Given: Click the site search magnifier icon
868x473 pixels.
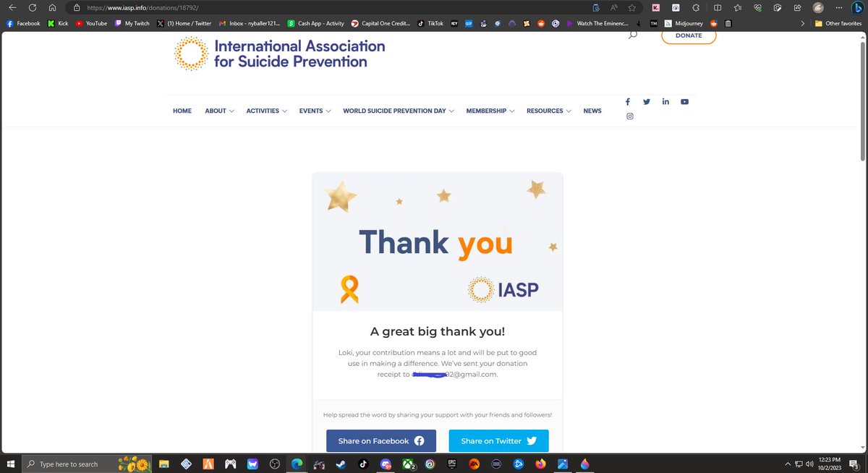Looking at the screenshot, I should (x=632, y=33).
